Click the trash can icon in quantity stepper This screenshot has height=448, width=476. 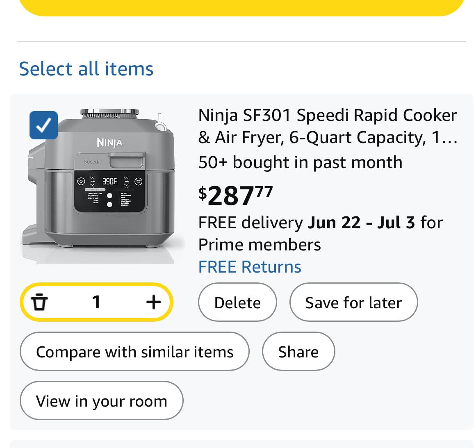click(x=39, y=302)
